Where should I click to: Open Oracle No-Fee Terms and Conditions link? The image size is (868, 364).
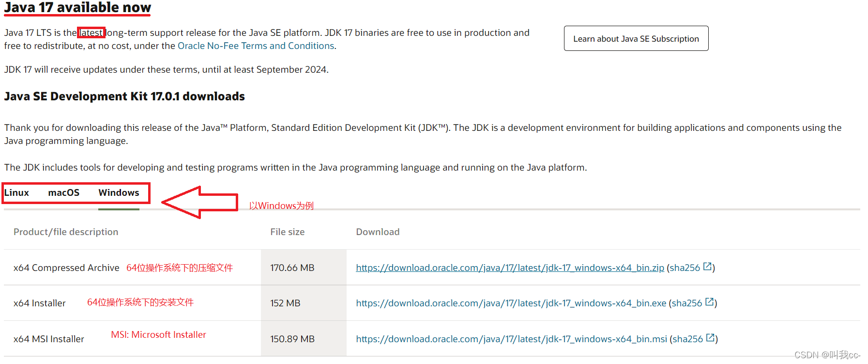256,46
